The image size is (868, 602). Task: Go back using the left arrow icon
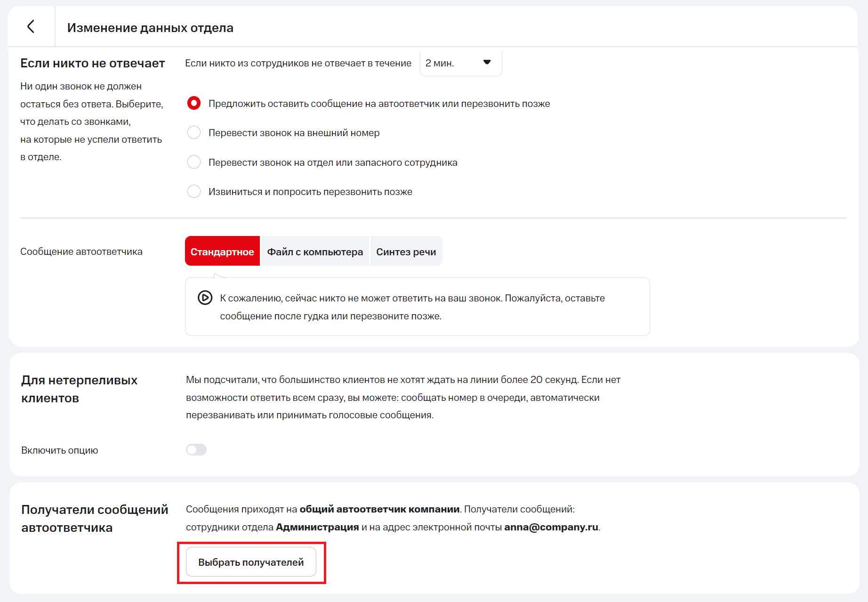click(31, 27)
